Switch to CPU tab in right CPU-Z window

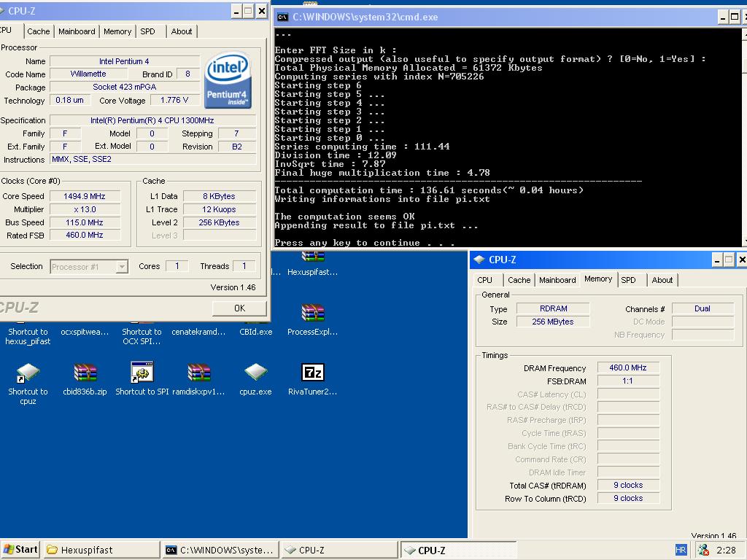484,280
